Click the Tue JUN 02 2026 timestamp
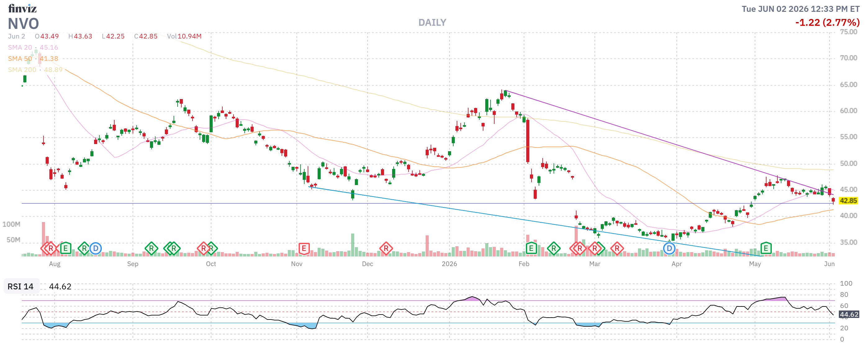Image resolution: width=868 pixels, height=349 pixels. coord(801,9)
